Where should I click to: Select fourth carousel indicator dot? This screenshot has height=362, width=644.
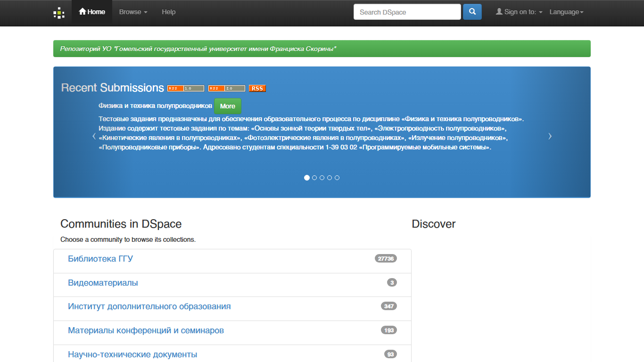[330, 178]
